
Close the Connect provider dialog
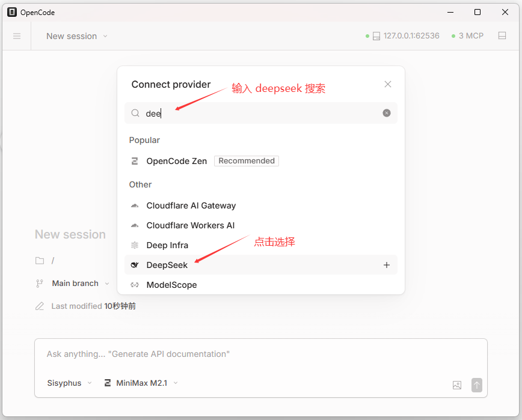click(x=388, y=84)
